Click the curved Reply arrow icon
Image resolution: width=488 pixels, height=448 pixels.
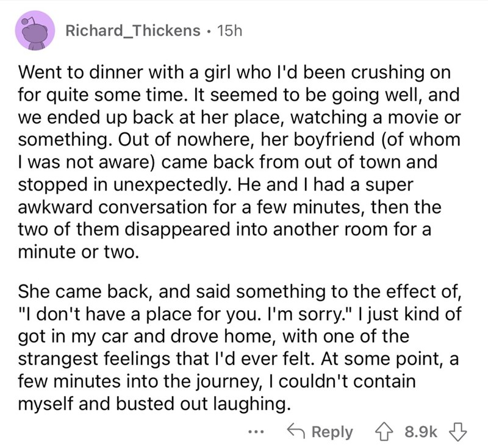click(x=298, y=431)
